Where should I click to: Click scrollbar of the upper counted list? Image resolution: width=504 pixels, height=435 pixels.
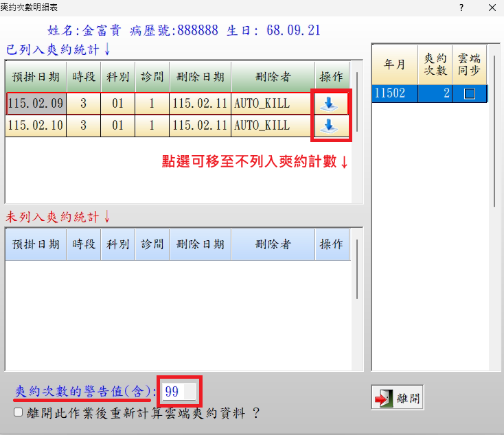coord(357,137)
